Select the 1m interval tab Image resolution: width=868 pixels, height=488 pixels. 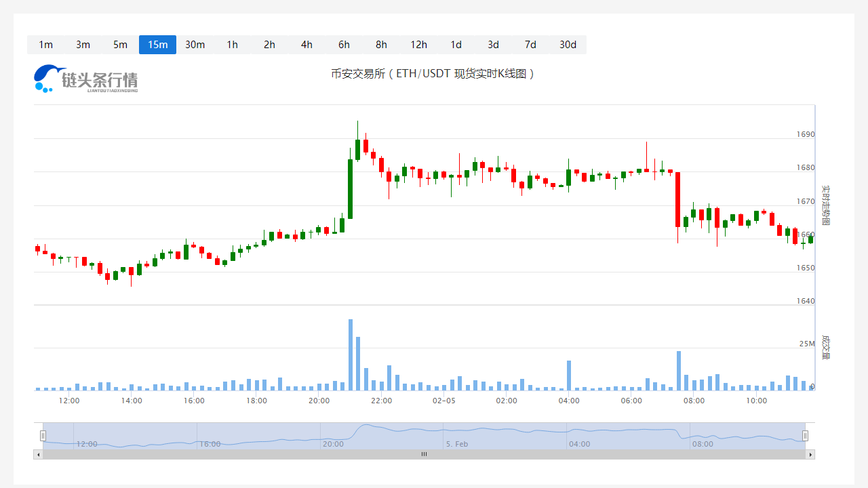pyautogui.click(x=45, y=45)
